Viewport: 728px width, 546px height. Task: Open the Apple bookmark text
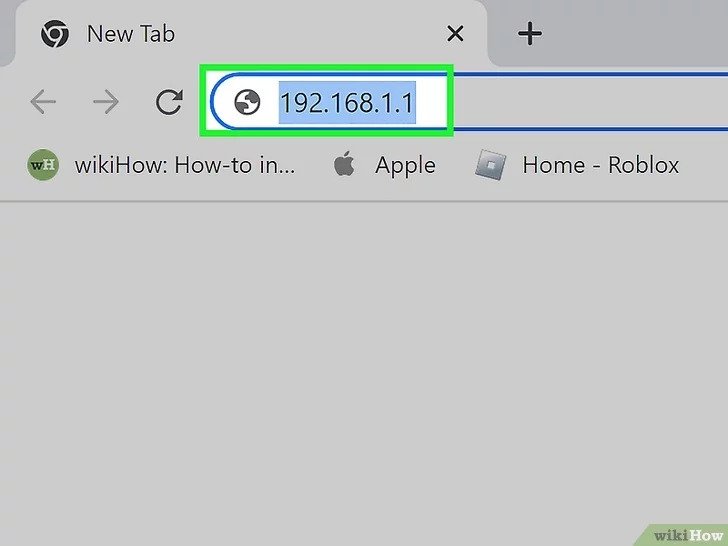[405, 165]
